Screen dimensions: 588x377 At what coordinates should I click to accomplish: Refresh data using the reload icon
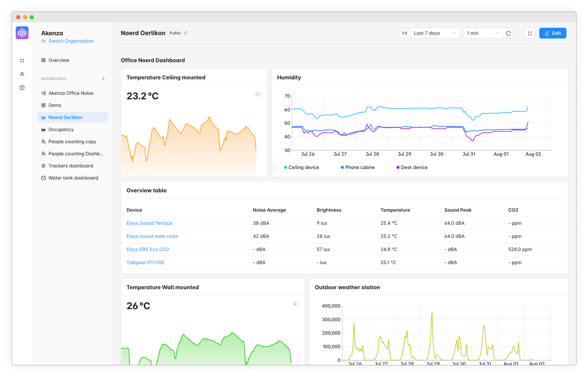point(508,33)
